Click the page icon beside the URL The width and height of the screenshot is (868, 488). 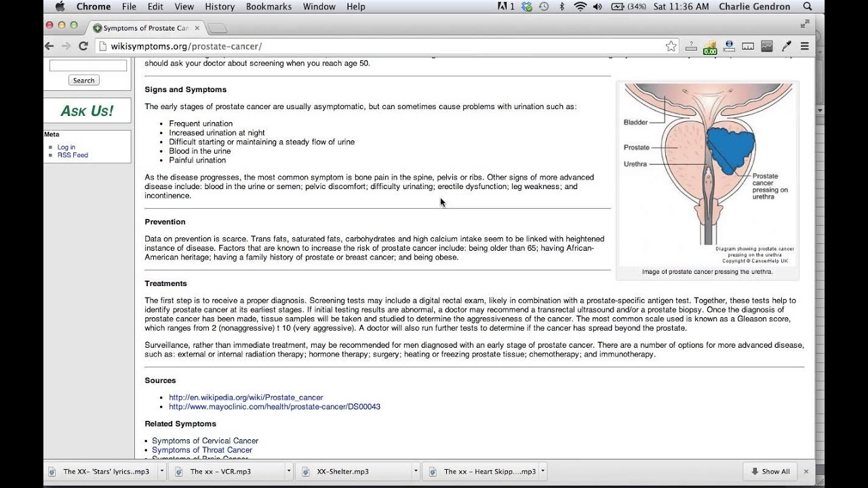(102, 46)
